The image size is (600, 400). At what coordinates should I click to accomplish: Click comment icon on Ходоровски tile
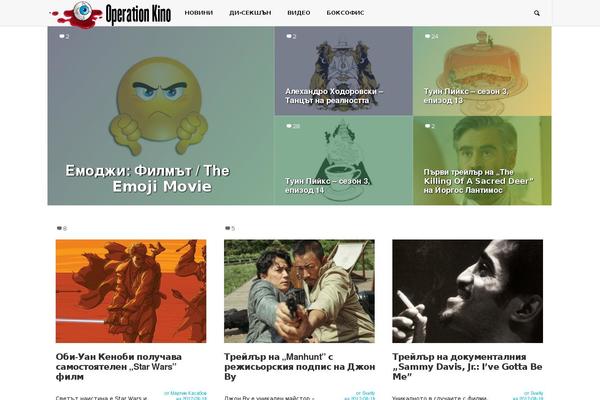click(x=291, y=37)
